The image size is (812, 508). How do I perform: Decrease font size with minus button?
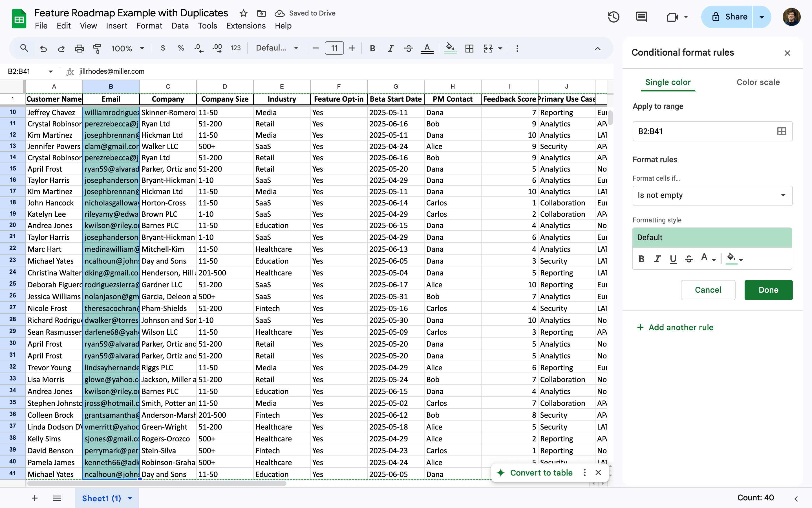click(316, 48)
